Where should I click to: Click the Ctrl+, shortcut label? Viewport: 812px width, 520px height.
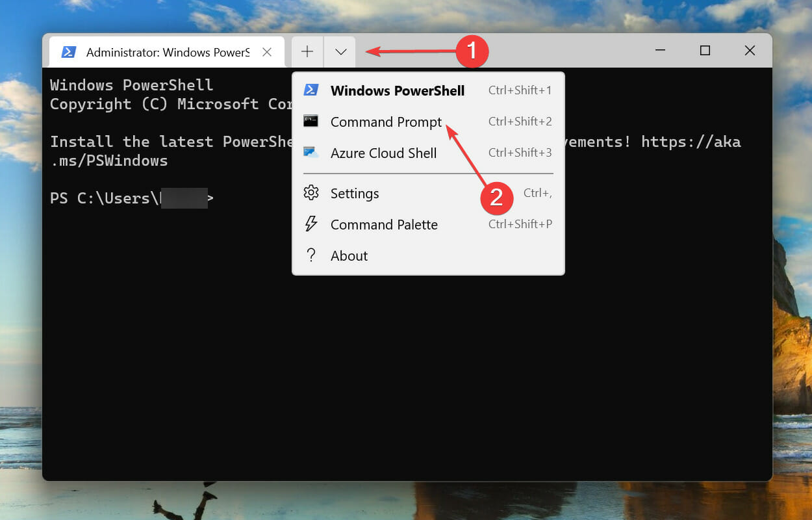[x=537, y=194]
